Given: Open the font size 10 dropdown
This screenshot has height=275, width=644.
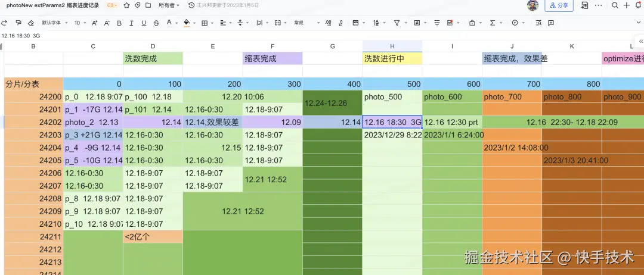Looking at the screenshot, I should point(79,23).
